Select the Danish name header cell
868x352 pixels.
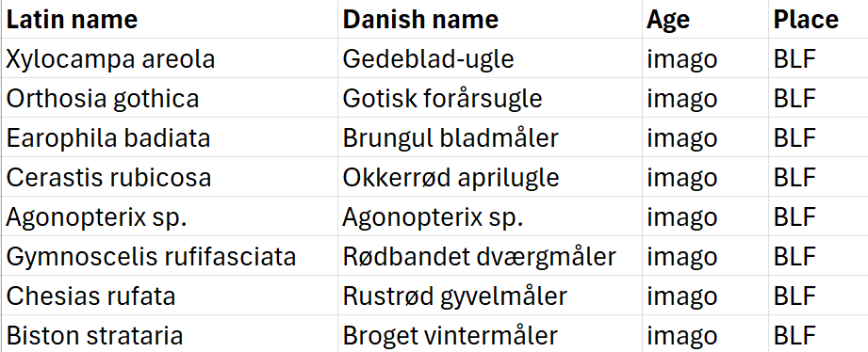point(490,20)
